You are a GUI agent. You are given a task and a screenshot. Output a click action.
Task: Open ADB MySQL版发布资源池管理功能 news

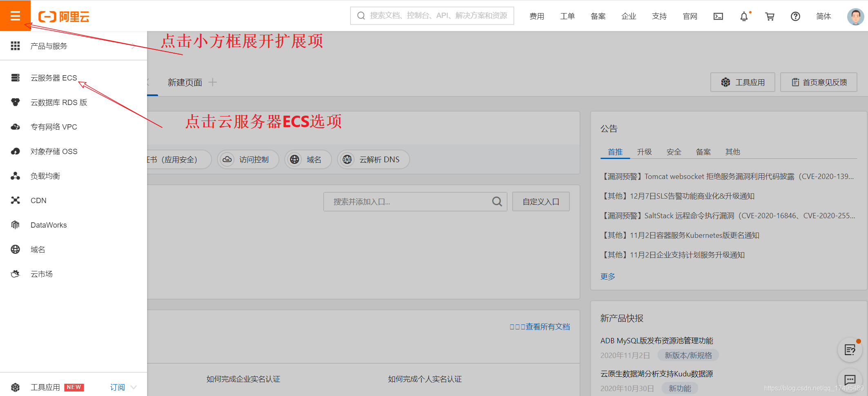(x=657, y=340)
